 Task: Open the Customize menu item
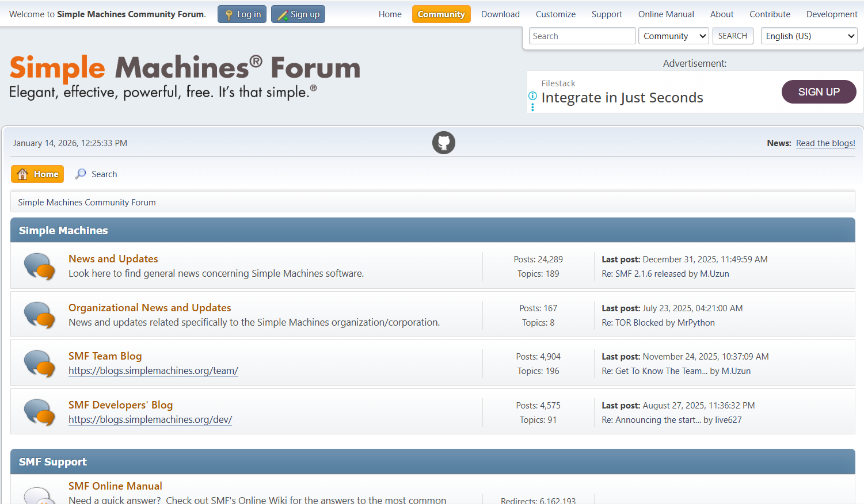[x=555, y=14]
